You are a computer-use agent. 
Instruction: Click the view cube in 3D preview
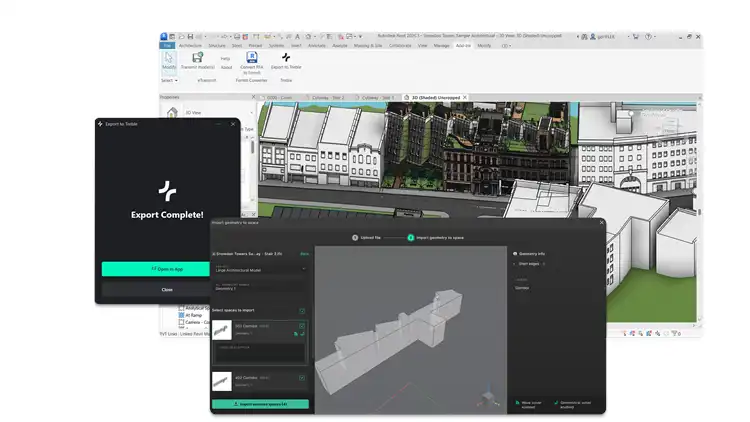click(x=488, y=398)
